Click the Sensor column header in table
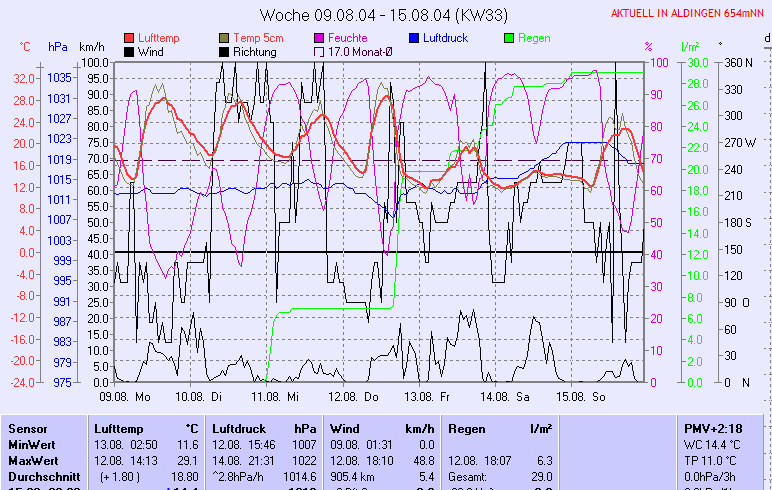Screen dimensions: 772x490 point(27,428)
